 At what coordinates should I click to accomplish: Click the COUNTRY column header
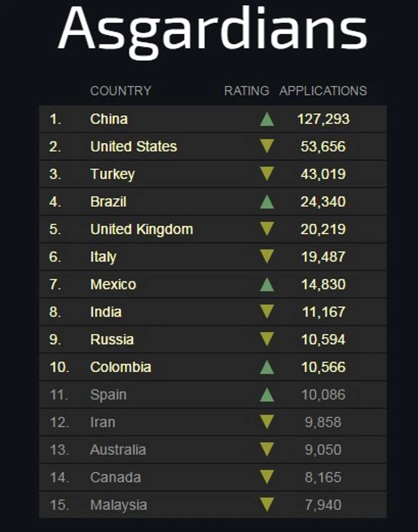(121, 91)
